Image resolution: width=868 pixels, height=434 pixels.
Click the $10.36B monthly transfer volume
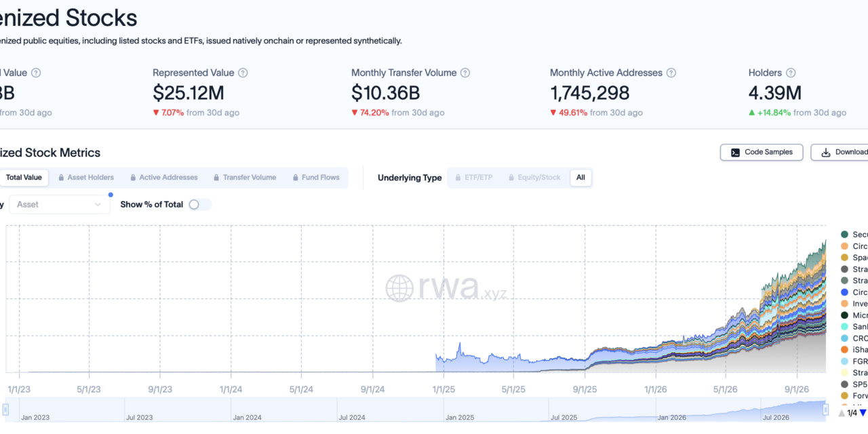386,93
